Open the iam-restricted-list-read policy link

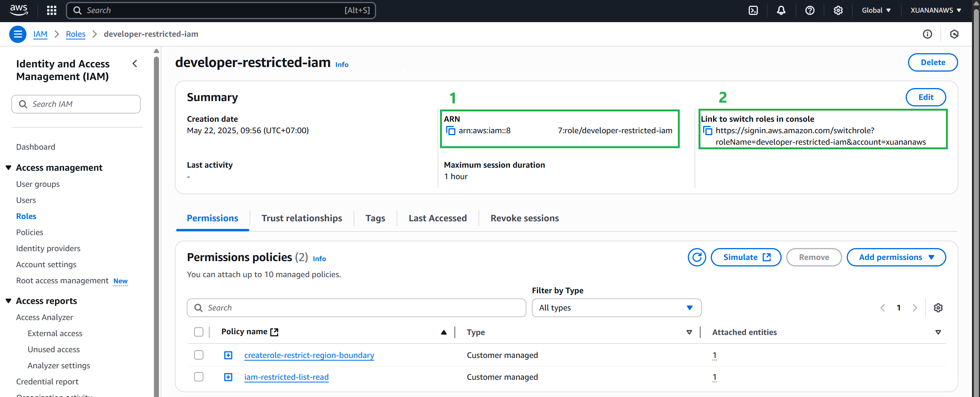286,377
